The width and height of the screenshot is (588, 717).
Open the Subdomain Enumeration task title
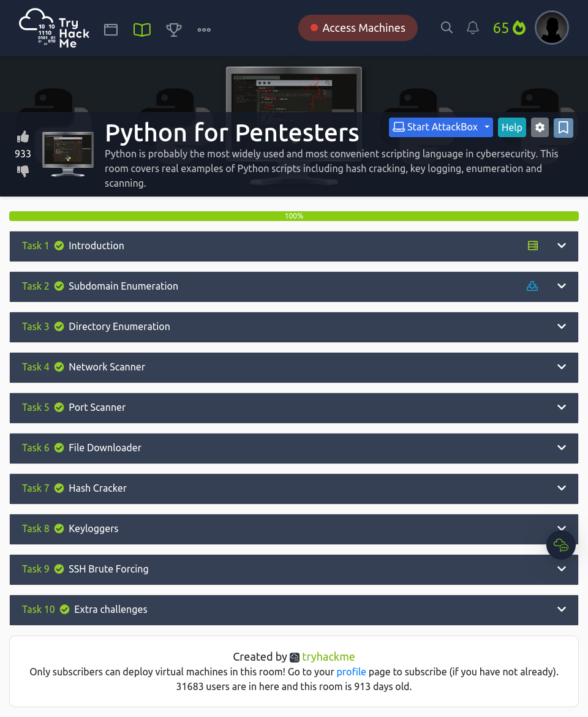point(123,287)
